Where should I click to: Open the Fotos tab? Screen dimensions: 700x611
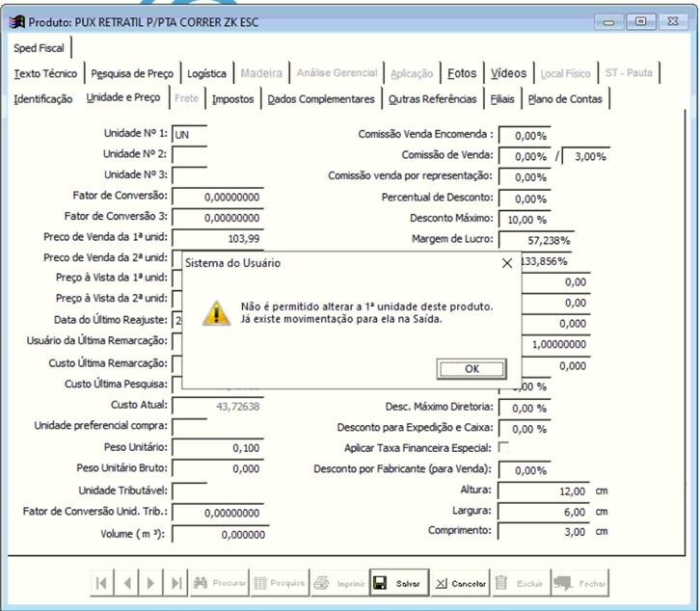coord(462,73)
